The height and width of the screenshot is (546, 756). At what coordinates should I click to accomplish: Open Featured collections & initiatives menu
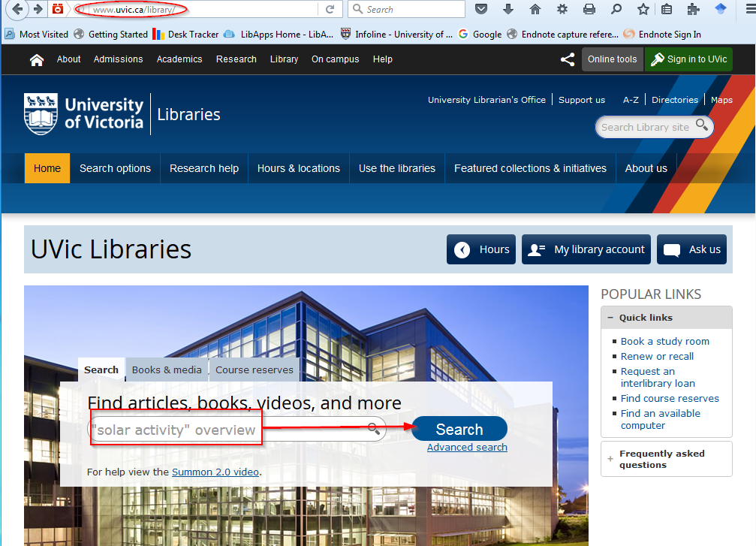530,168
